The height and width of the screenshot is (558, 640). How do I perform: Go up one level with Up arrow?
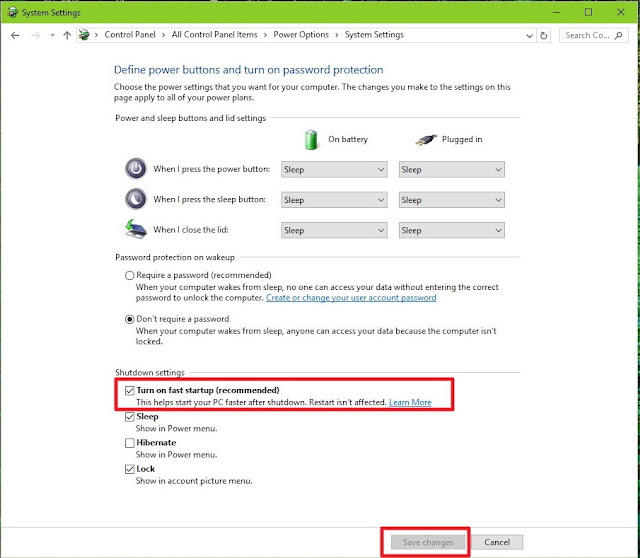coord(67,35)
